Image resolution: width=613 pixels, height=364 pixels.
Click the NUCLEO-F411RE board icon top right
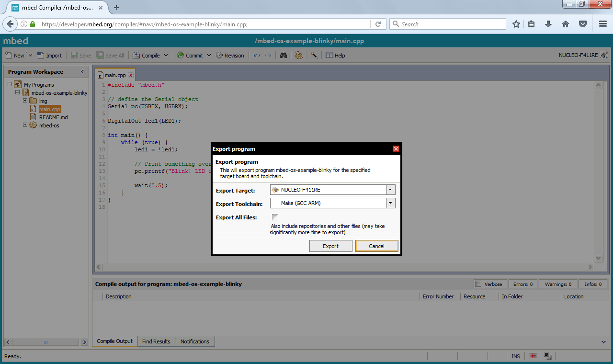(x=604, y=55)
